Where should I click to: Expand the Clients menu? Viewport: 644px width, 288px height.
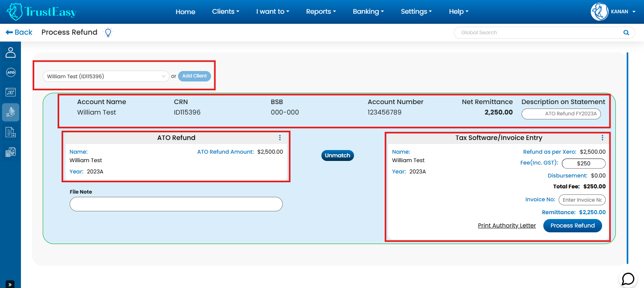pos(226,12)
